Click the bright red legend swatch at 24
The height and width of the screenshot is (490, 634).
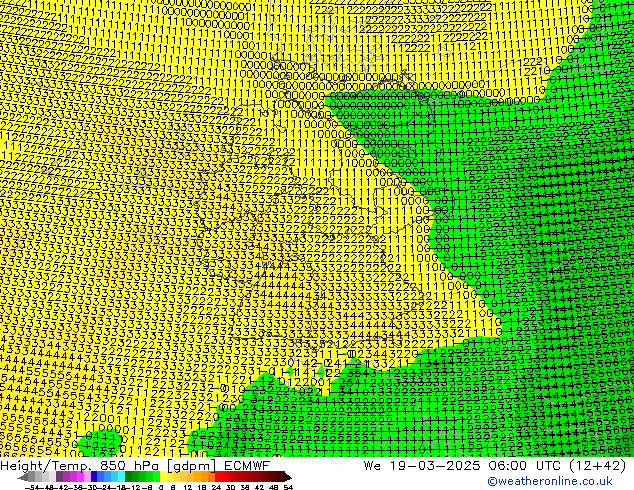click(x=218, y=476)
